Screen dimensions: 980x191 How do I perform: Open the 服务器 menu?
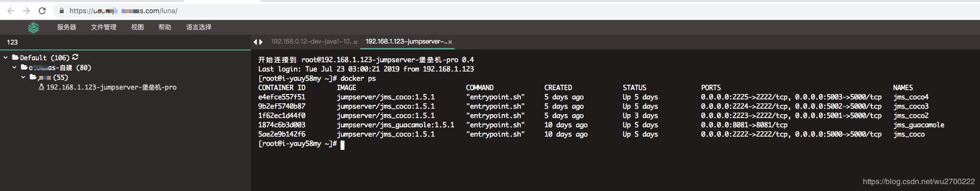click(67, 27)
